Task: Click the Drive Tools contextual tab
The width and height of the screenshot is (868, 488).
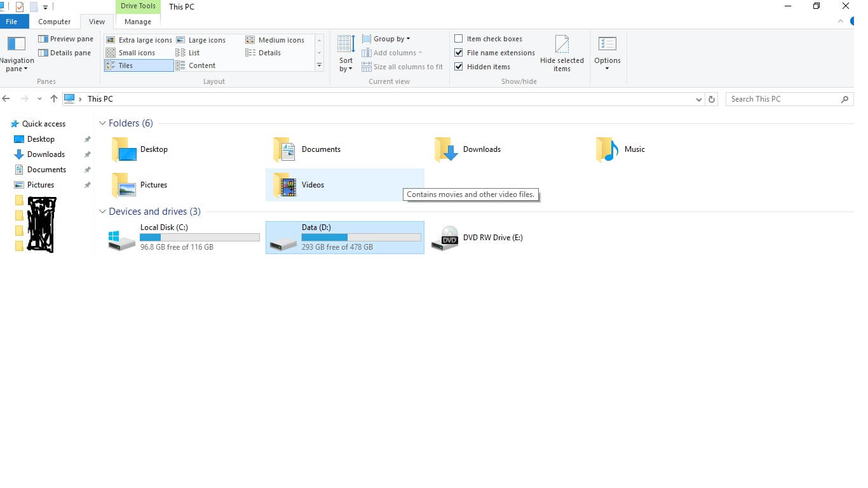Action: click(138, 6)
